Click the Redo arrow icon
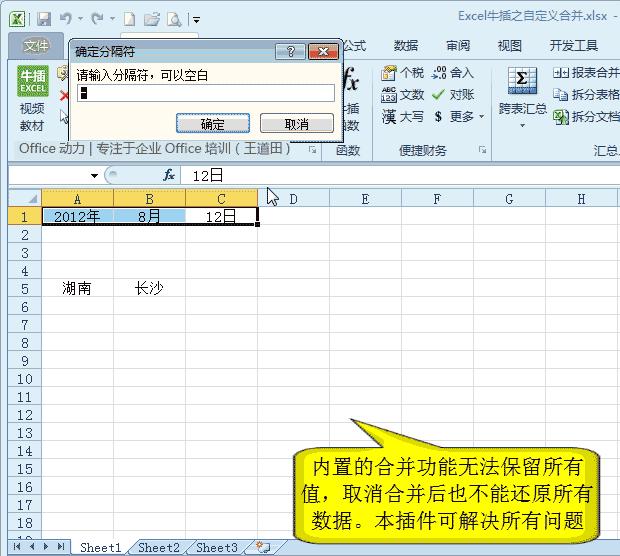Viewport: 620px width, 556px height. [97, 19]
